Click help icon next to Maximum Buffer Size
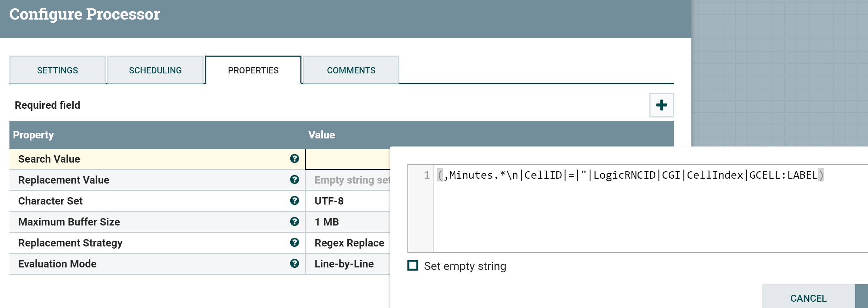Image resolution: width=868 pixels, height=308 pixels. point(294,222)
